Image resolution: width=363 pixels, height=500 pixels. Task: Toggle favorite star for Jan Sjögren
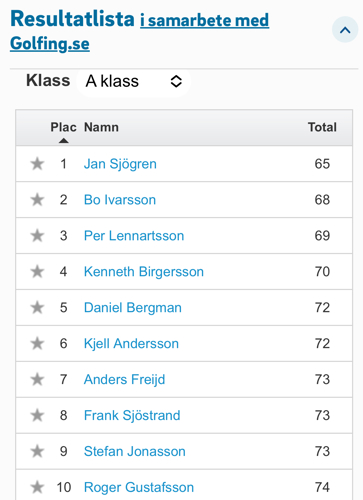tap(37, 164)
